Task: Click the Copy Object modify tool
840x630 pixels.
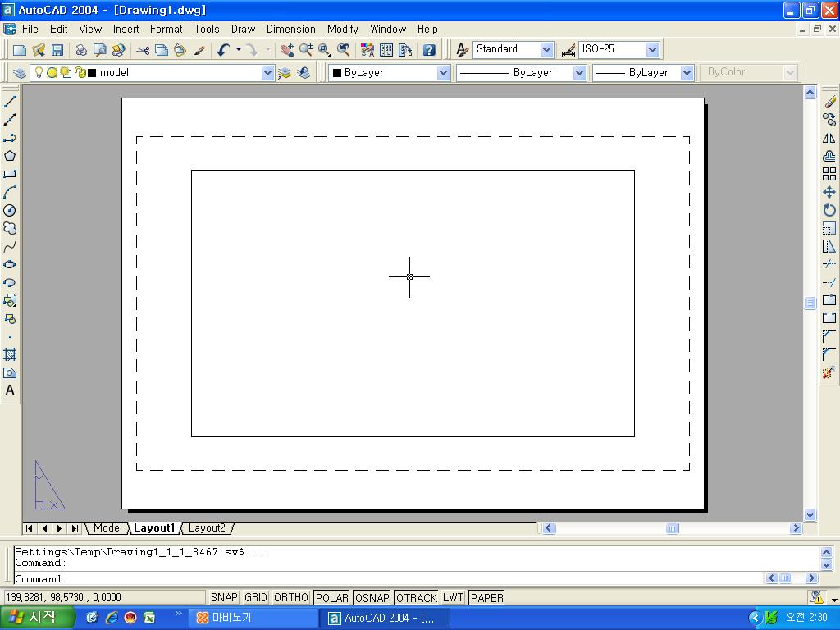Action: pyautogui.click(x=829, y=120)
